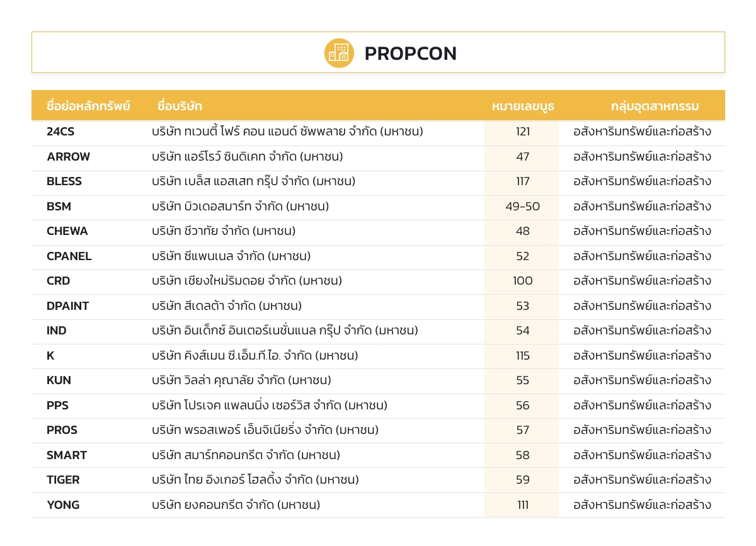Click the หมายเลขบูธ column header
This screenshot has height=546, width=756.
[x=523, y=106]
